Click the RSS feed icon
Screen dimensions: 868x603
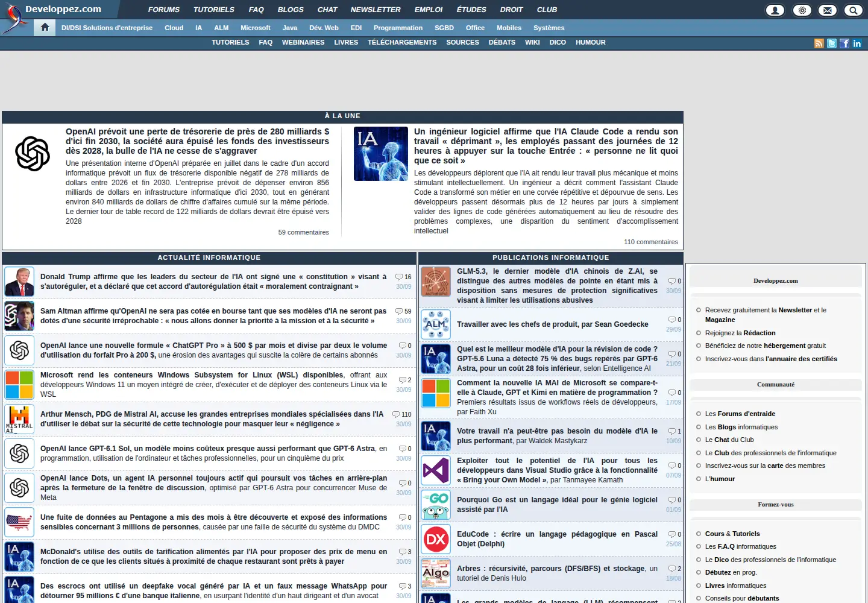819,43
